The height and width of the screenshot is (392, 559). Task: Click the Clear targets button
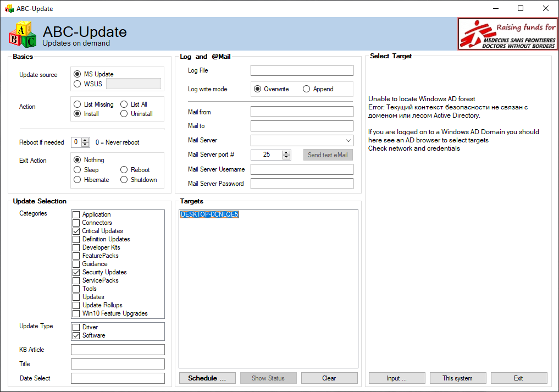[329, 378]
